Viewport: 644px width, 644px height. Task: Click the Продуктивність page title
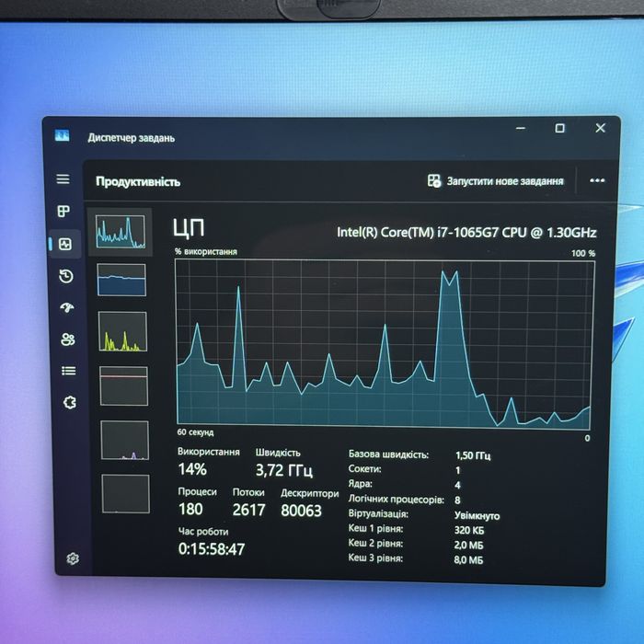(138, 181)
